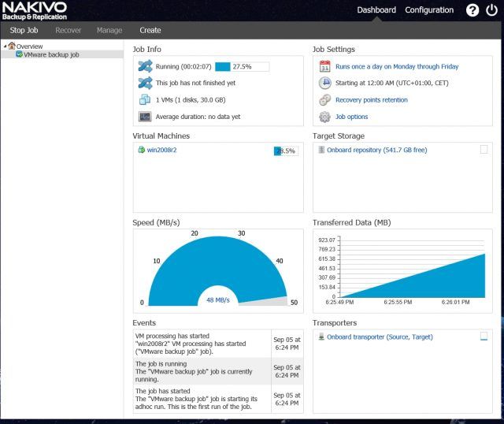The height and width of the screenshot is (424, 504).
Task: Click the calendar schedule icon
Action: click(324, 66)
